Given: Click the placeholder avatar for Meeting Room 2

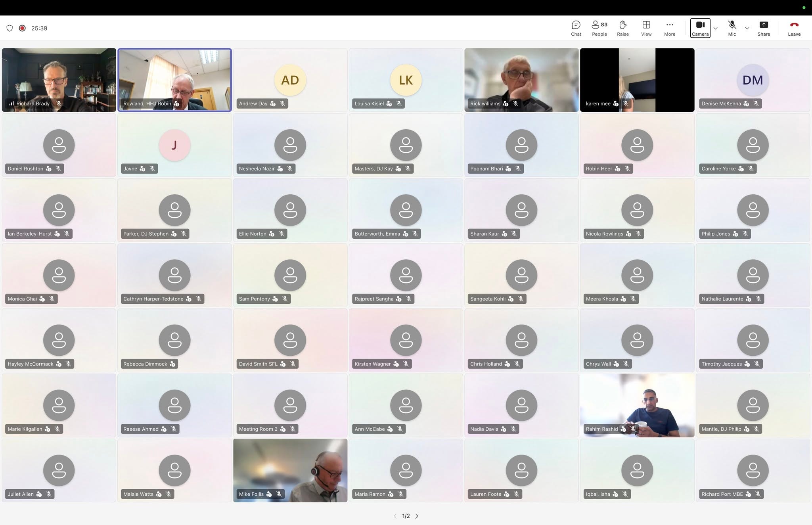Looking at the screenshot, I should click(290, 405).
